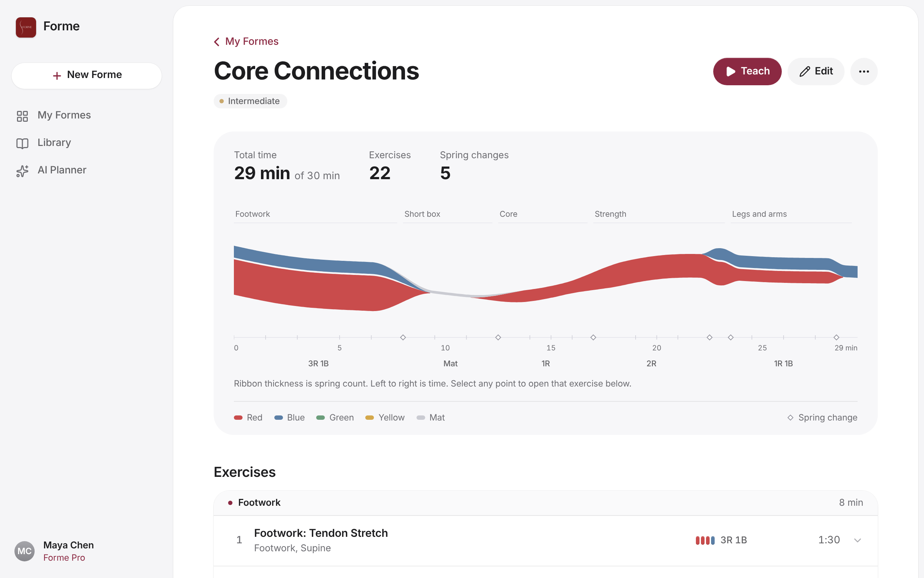Click the Intermediate level badge
This screenshot has height=578, width=924.
[250, 101]
